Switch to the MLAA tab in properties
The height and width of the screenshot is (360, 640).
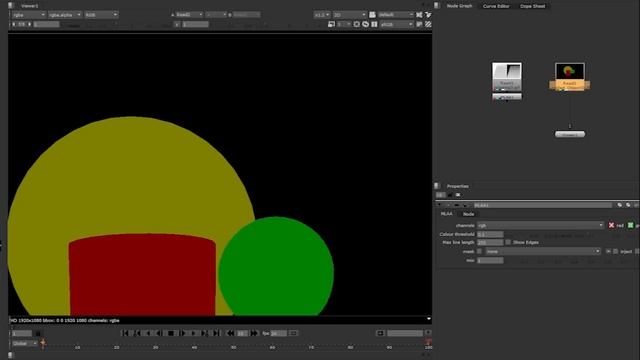coord(447,214)
